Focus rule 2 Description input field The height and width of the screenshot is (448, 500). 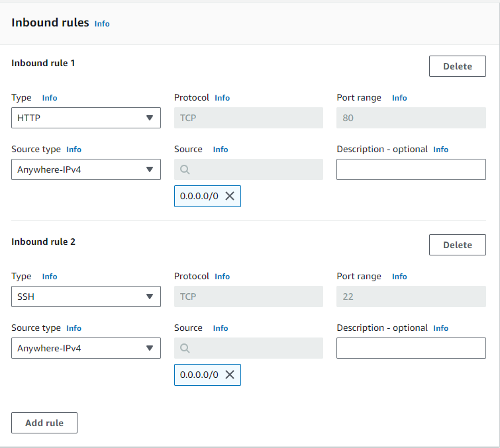coord(411,348)
